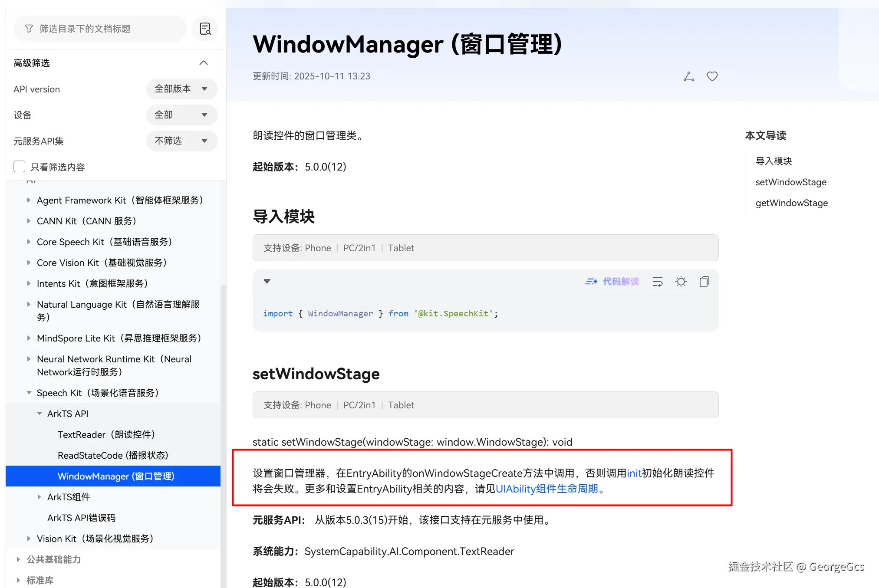The height and width of the screenshot is (588, 879).
Task: Expand the Core Speech Kit tree node
Action: tap(29, 242)
